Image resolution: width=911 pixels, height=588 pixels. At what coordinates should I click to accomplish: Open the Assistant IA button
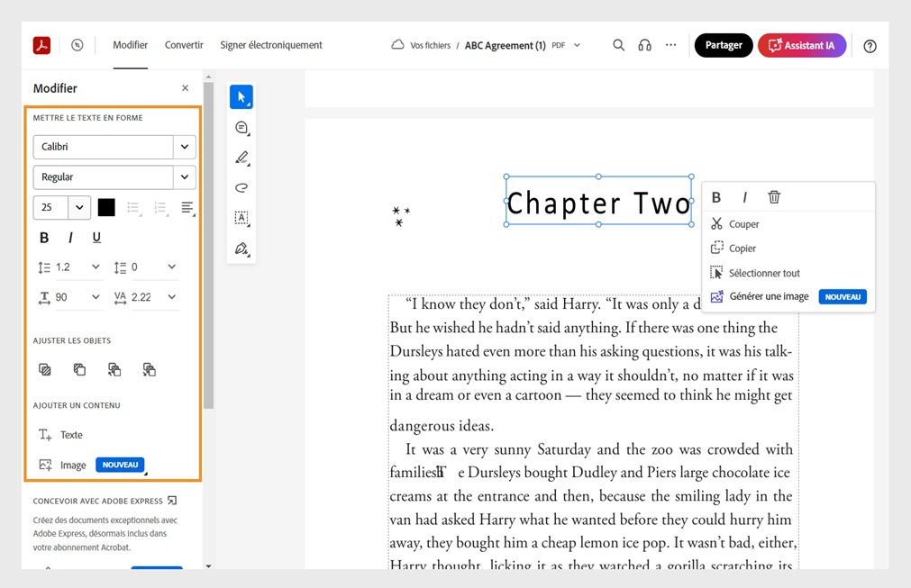(802, 45)
